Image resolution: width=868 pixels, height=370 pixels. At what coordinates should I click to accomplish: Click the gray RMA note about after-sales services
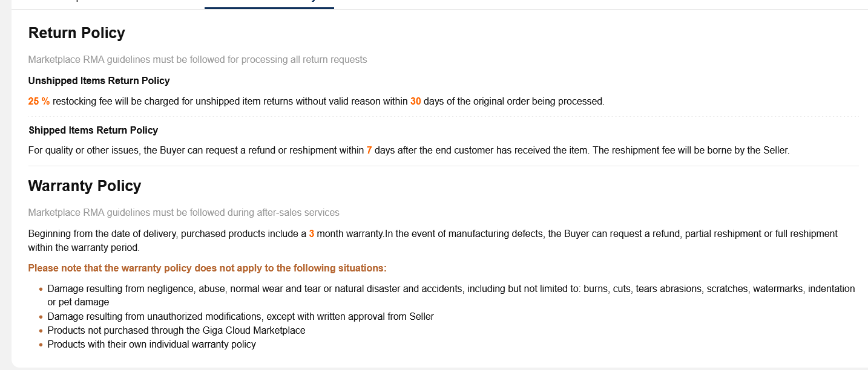[x=183, y=213]
